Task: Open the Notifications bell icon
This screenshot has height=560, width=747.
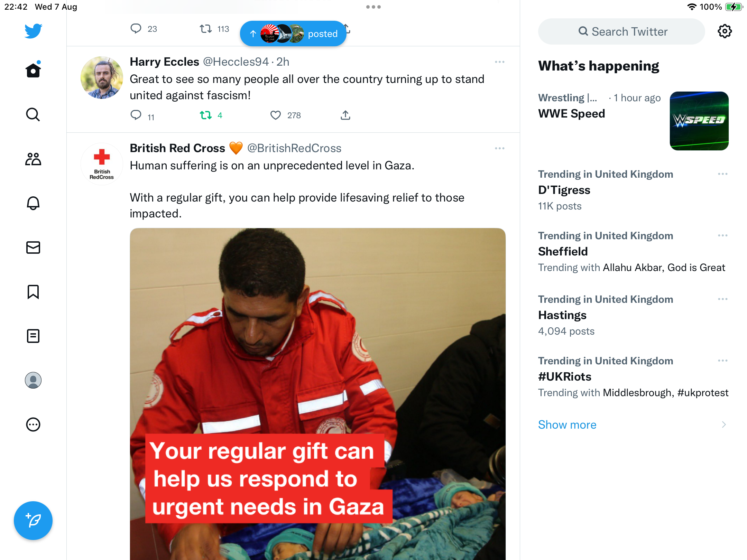Action: point(33,203)
